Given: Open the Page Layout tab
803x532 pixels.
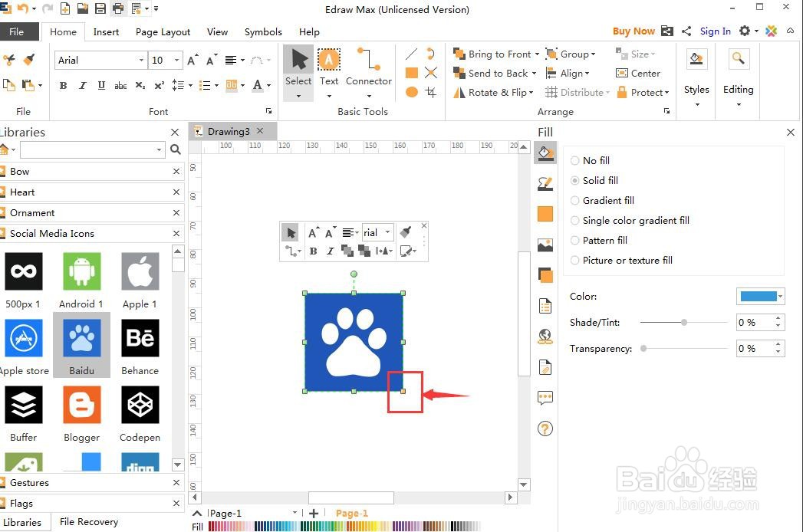Looking at the screenshot, I should click(x=163, y=31).
